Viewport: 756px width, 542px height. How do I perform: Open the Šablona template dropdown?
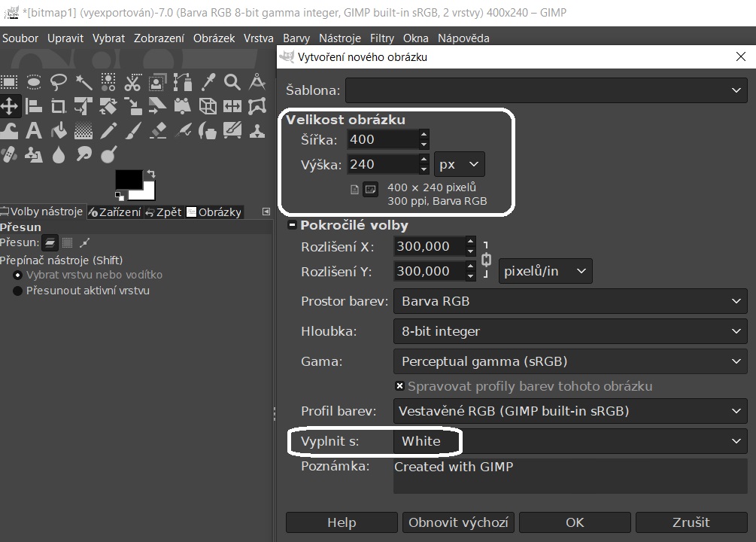point(546,90)
